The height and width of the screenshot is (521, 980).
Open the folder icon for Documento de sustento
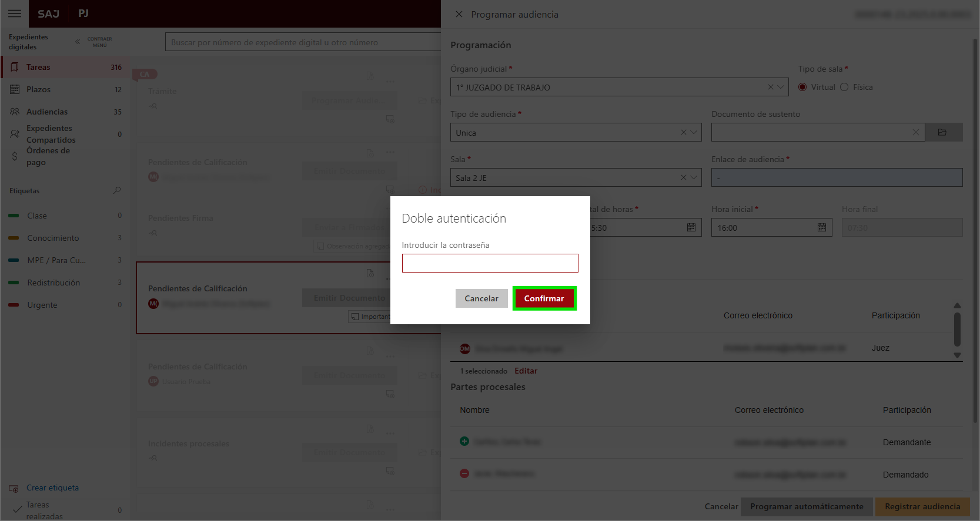click(942, 133)
